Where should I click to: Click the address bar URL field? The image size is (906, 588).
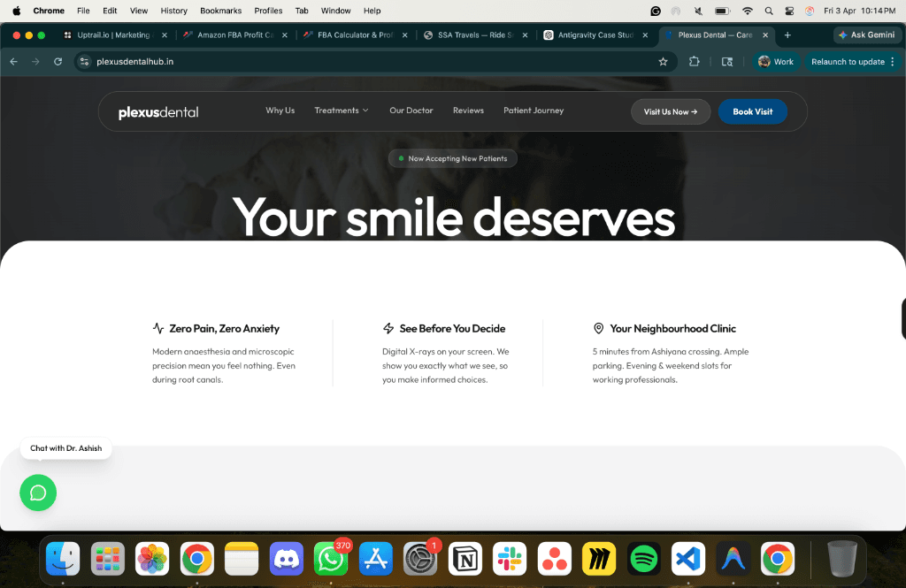[x=354, y=62]
